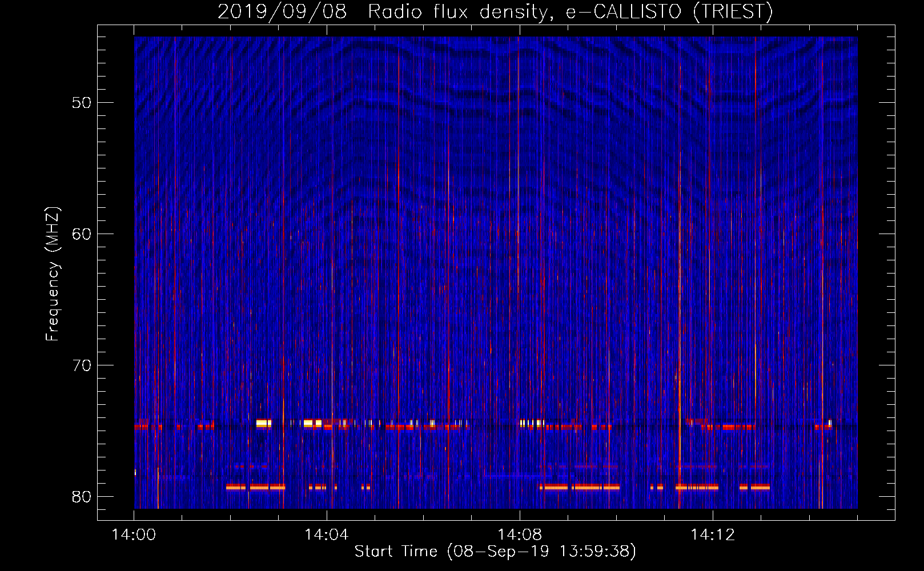Click the '14:04' time tick label
The width and height of the screenshot is (924, 571).
pos(327,535)
